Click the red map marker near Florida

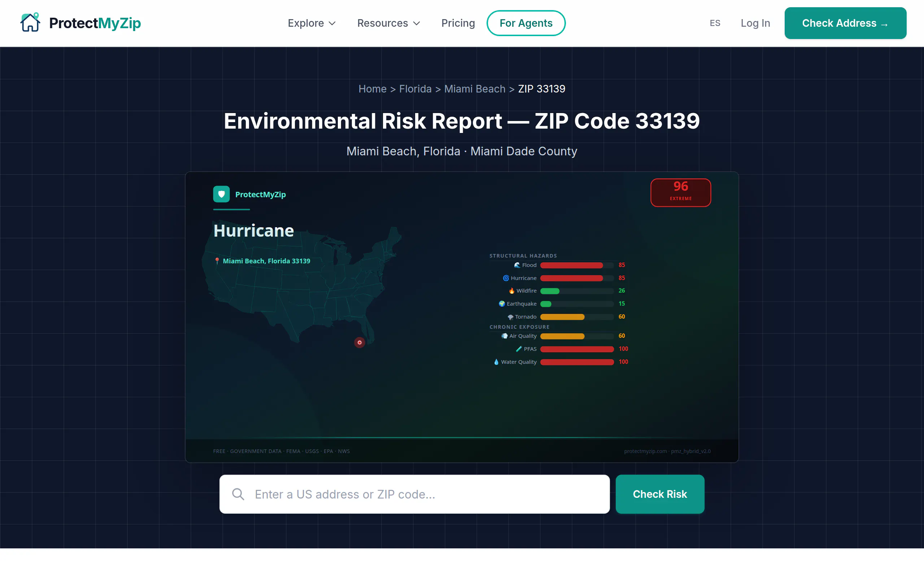coord(359,342)
